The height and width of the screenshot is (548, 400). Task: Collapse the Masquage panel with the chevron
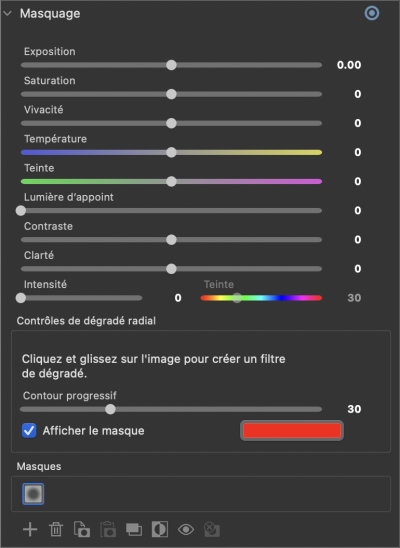[7, 13]
